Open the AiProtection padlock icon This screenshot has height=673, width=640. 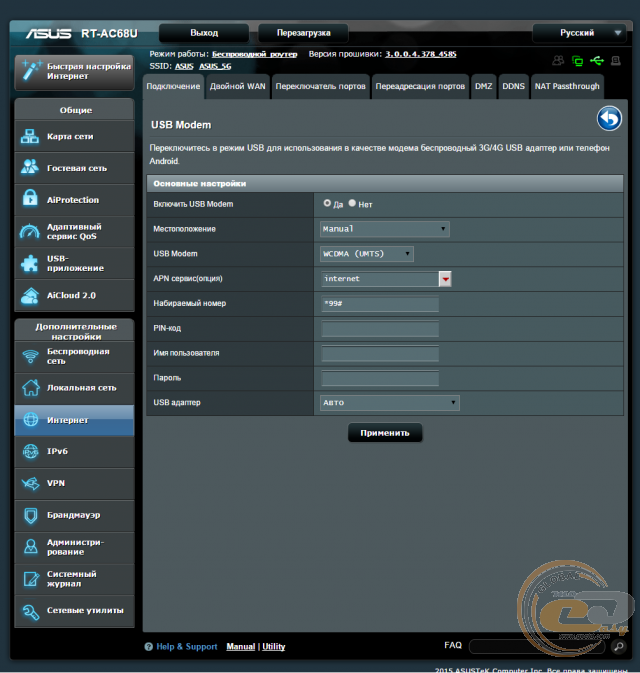point(30,199)
